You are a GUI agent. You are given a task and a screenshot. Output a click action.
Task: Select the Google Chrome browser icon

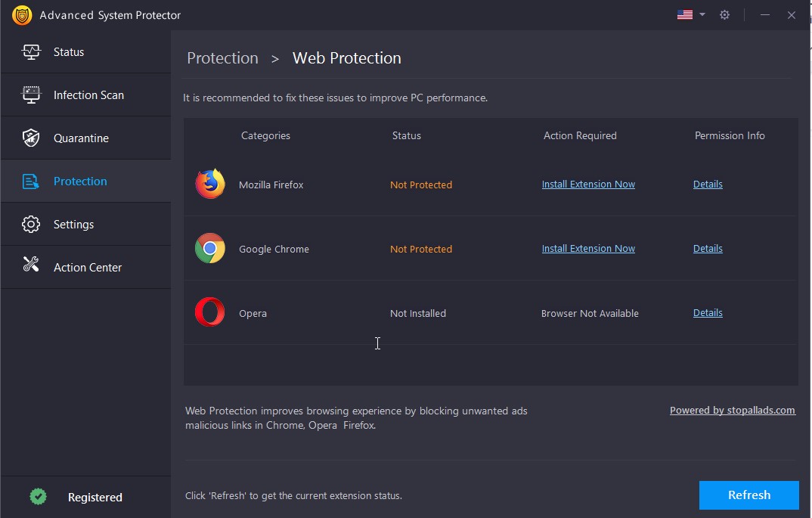click(x=209, y=248)
